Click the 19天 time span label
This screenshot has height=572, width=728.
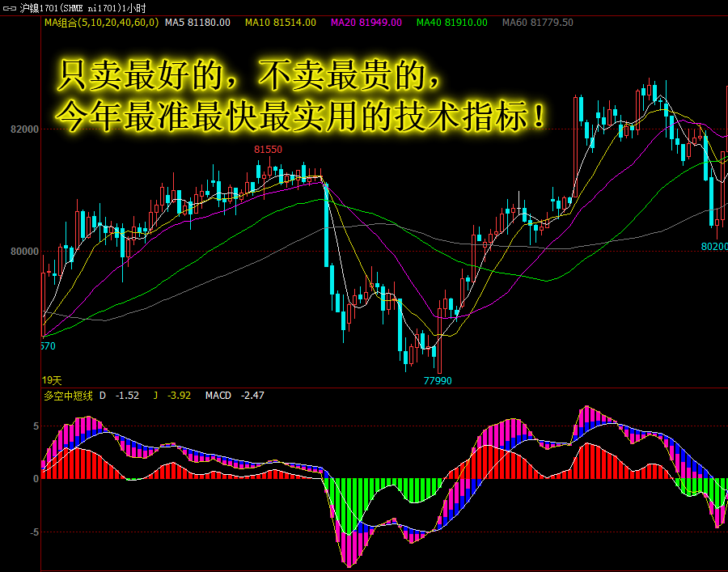[52, 379]
